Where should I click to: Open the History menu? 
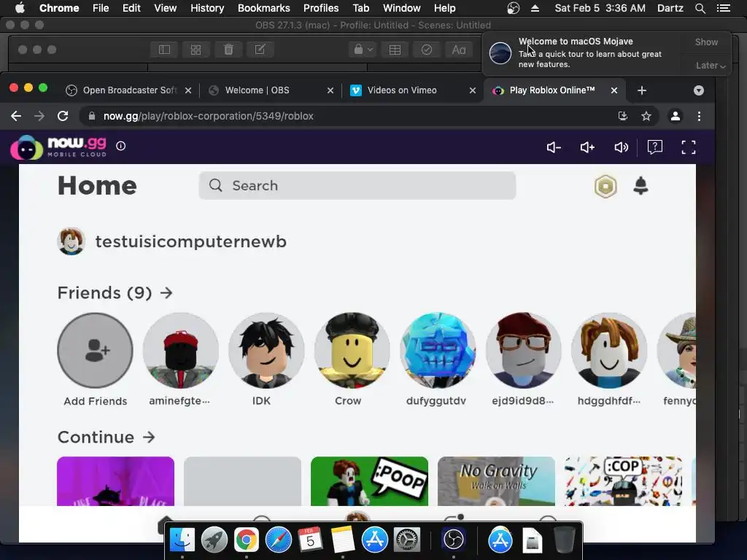[207, 8]
